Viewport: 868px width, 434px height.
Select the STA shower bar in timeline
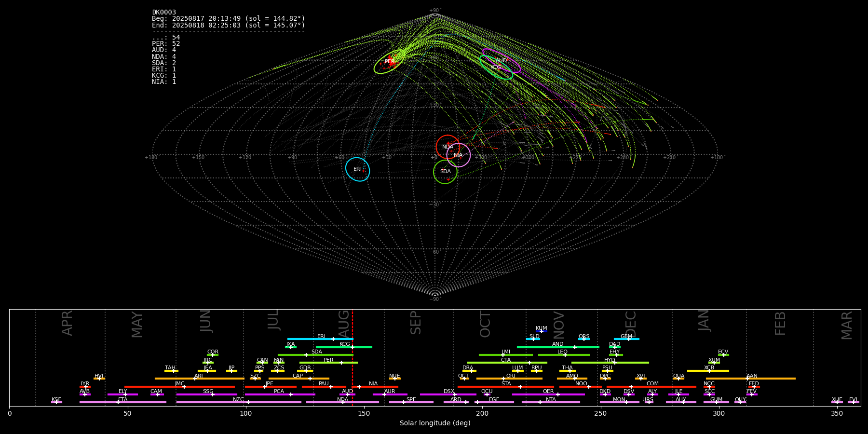[506, 387]
